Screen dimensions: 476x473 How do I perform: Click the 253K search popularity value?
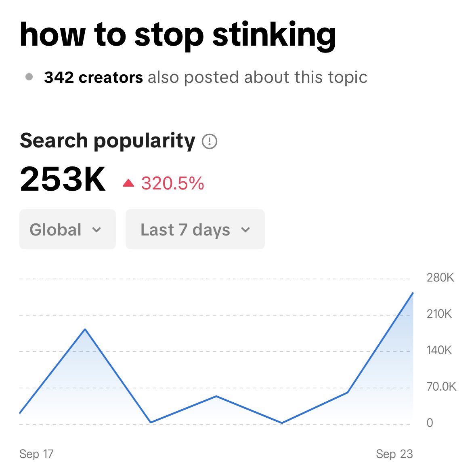(x=63, y=179)
